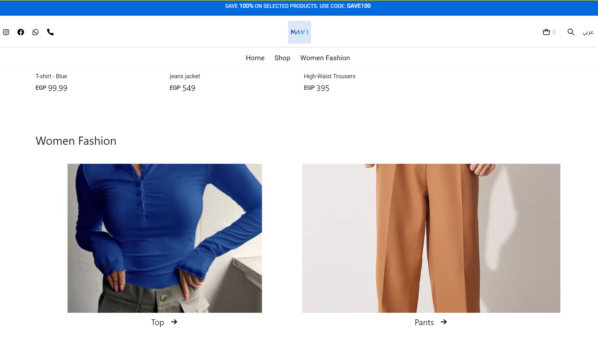598x364 pixels.
Task: Open the shopping bag cart icon
Action: (546, 32)
